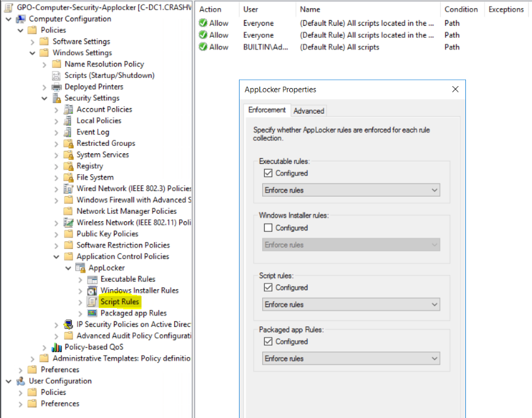Close the AppLocker Properties dialog
The image size is (532, 418).
pyautogui.click(x=455, y=89)
